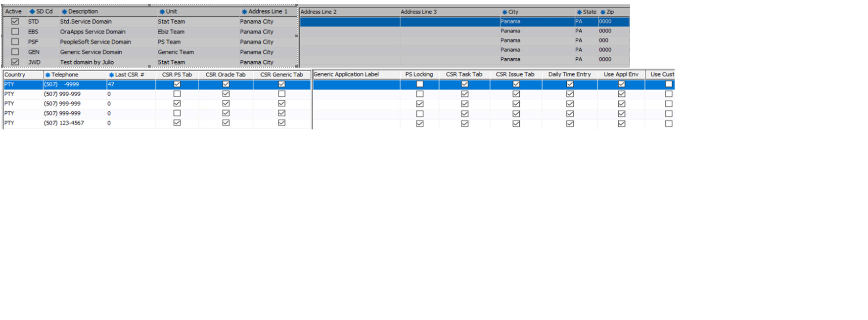Screen dimensions: 868x320
Task: Uncheck the Active checkbox for STD row
Action: (x=15, y=21)
